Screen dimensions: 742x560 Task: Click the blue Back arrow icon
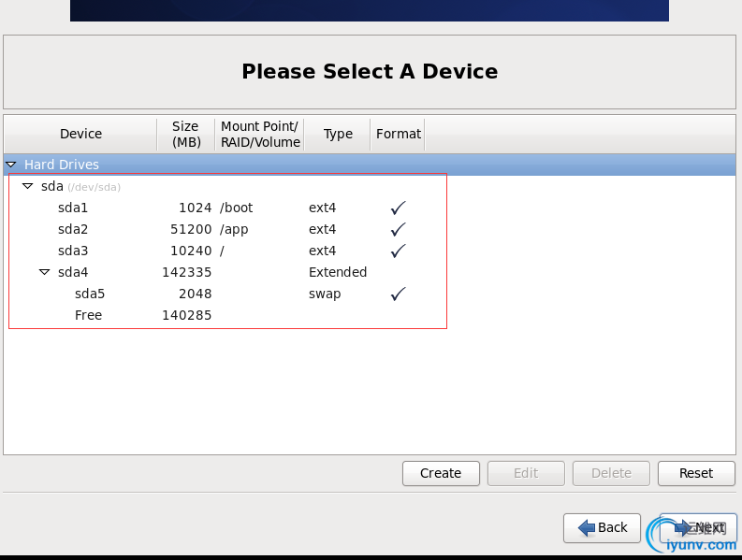click(587, 528)
